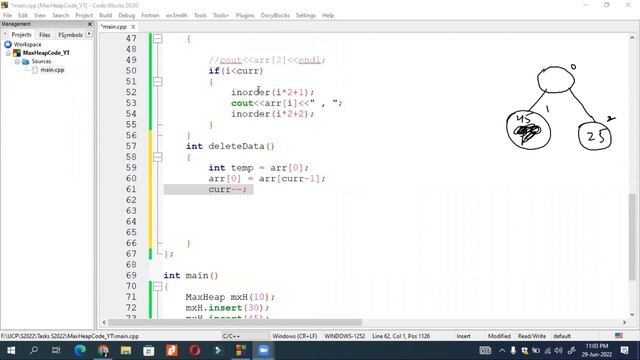
Task: Select the main.cpp editor tab
Action: click(x=114, y=27)
